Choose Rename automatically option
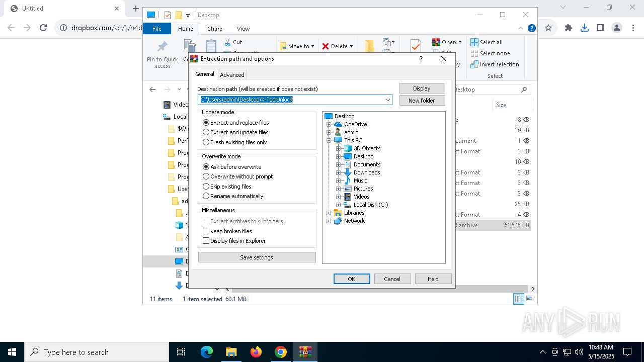 click(233, 196)
